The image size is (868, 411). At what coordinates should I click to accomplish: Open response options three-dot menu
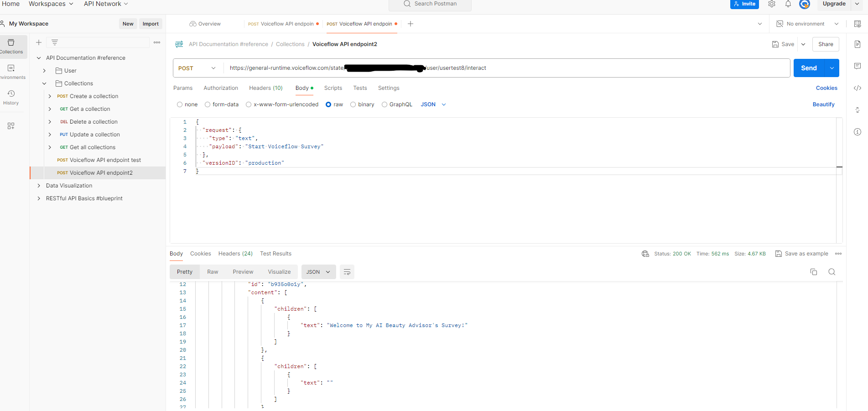pos(838,254)
